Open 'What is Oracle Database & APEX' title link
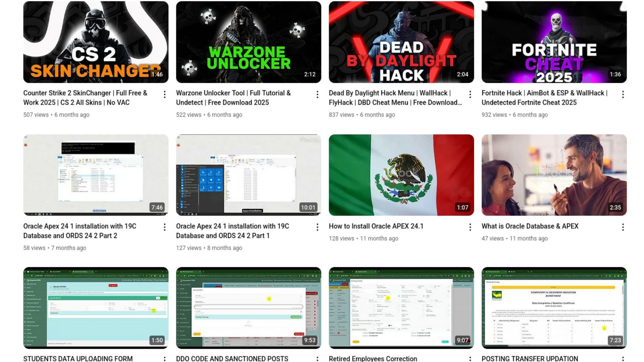This screenshot has height=362, width=644. (530, 226)
